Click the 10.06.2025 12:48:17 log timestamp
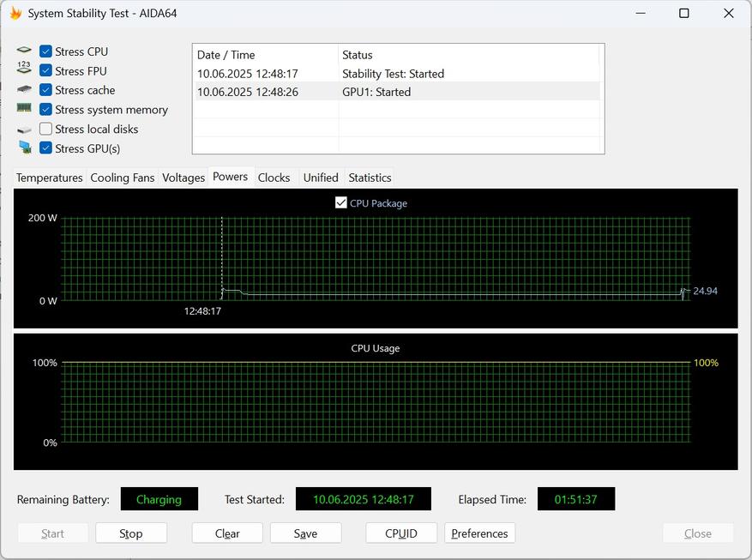Viewport: 752px width, 560px height. tap(248, 74)
